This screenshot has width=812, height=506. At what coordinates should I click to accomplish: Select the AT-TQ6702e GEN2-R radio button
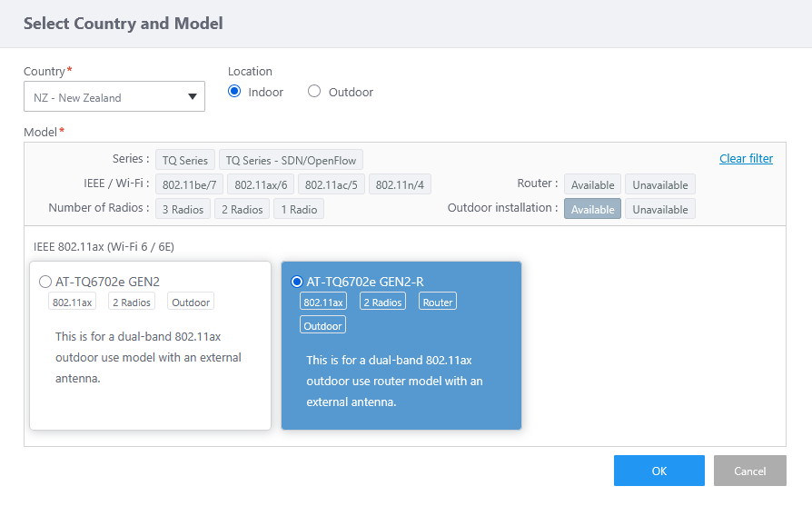(297, 282)
